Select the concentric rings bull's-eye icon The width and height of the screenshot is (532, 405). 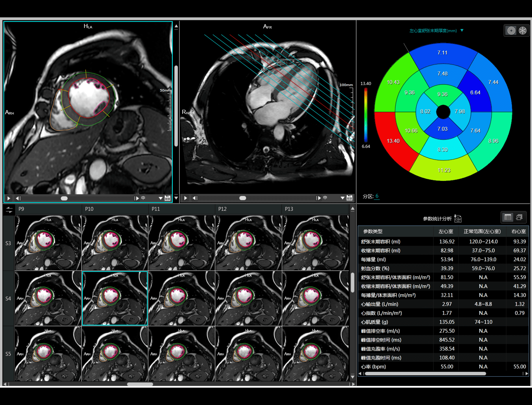pos(511,30)
